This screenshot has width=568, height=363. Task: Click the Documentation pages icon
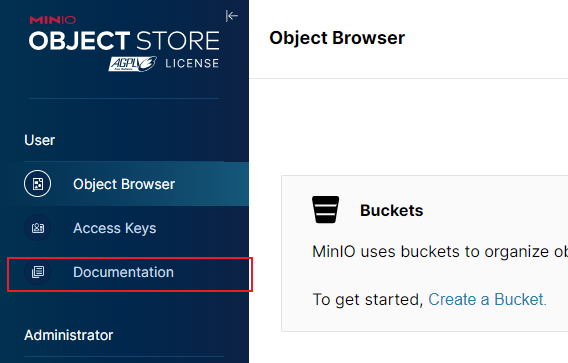click(38, 272)
